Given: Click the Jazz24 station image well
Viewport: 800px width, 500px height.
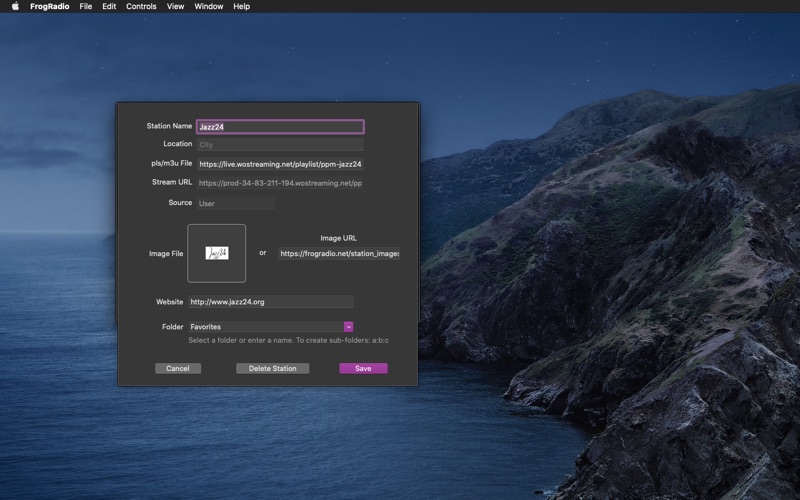Looking at the screenshot, I should point(216,253).
